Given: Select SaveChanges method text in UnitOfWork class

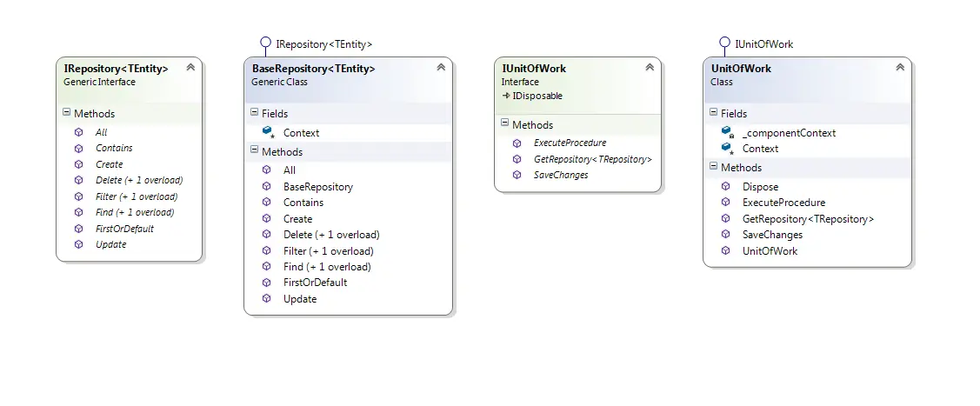Looking at the screenshot, I should coord(772,235).
